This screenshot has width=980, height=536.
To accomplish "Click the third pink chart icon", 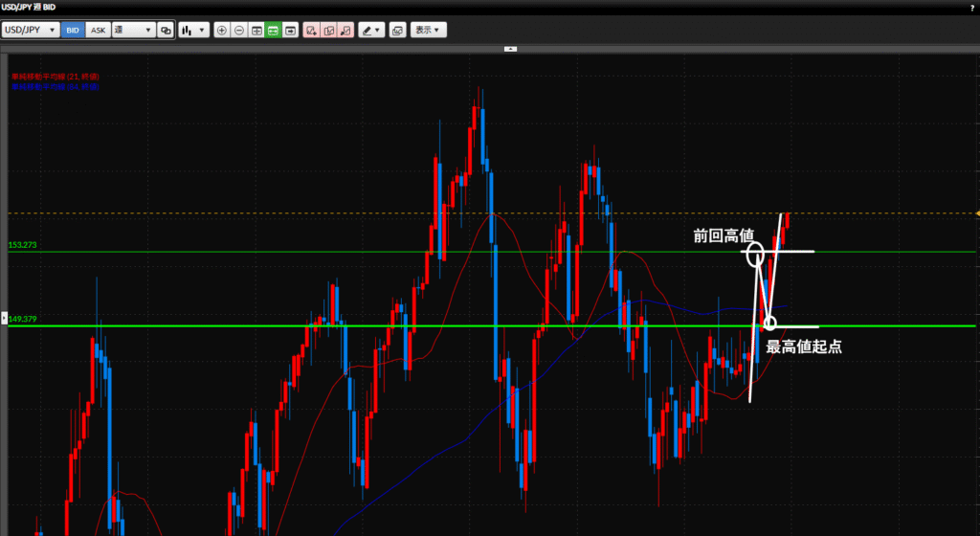I will pos(345,30).
